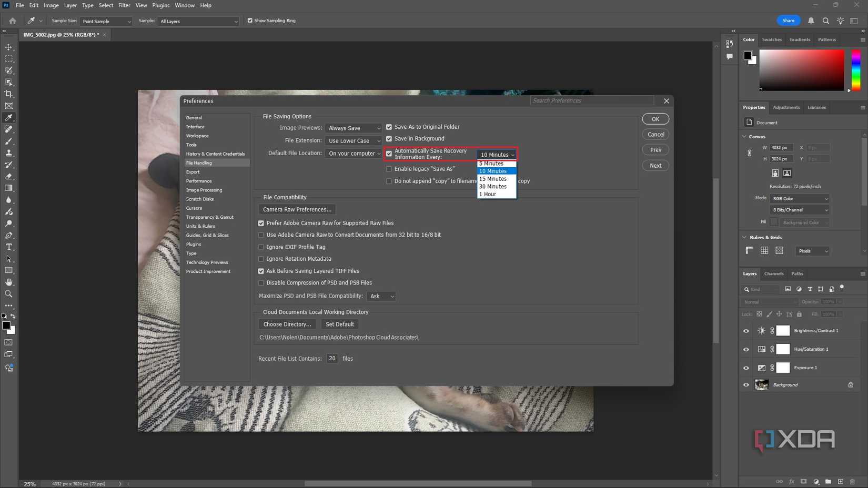Open the Image Previews dropdown
Viewport: 868px width, 488px height.
tap(353, 128)
